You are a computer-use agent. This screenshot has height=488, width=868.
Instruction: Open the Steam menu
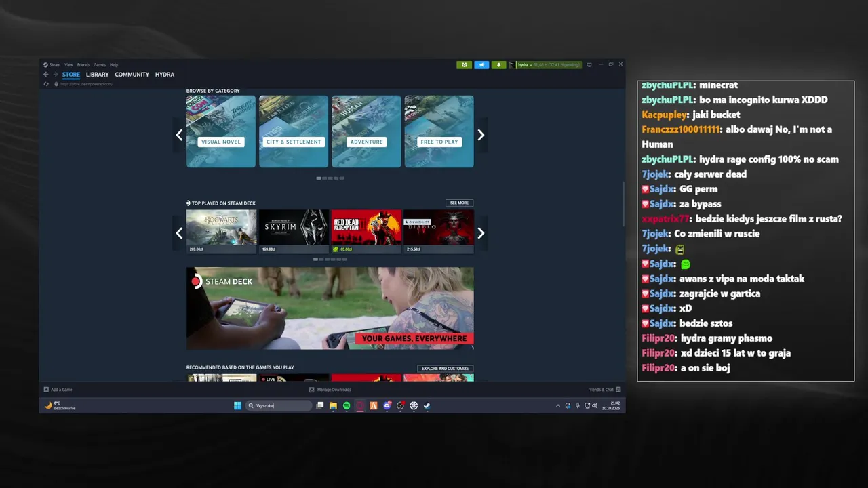click(55, 65)
